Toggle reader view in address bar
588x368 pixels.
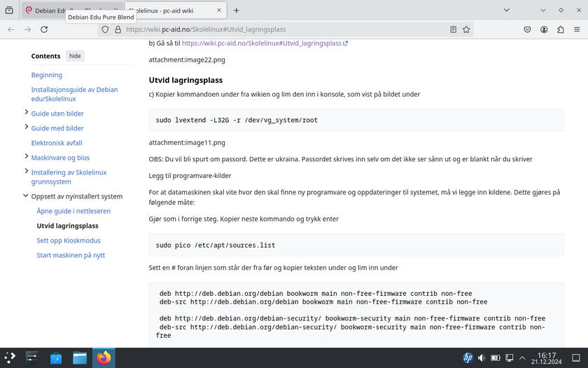(454, 29)
